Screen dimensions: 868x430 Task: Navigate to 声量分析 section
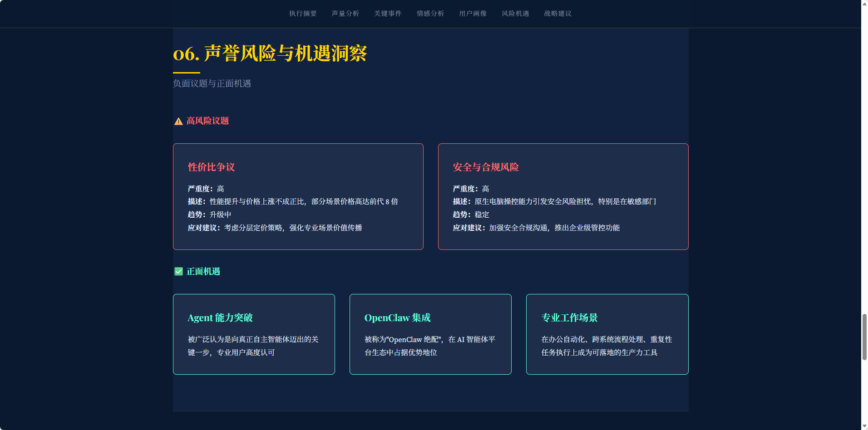[345, 14]
